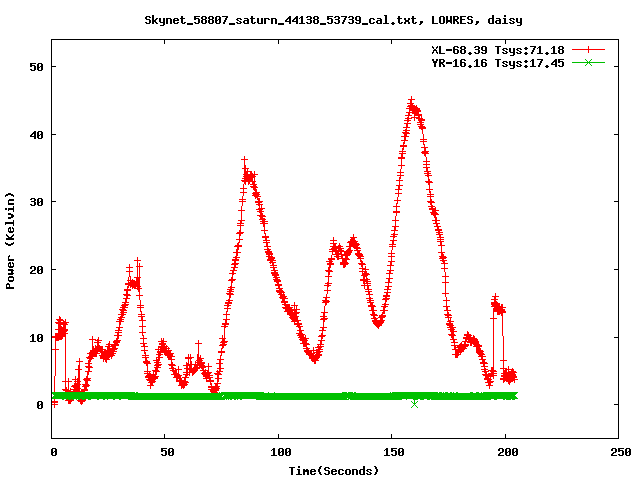Click the Power (Kelvin) y-axis label
The height and width of the screenshot is (480, 640).
pos(10,241)
